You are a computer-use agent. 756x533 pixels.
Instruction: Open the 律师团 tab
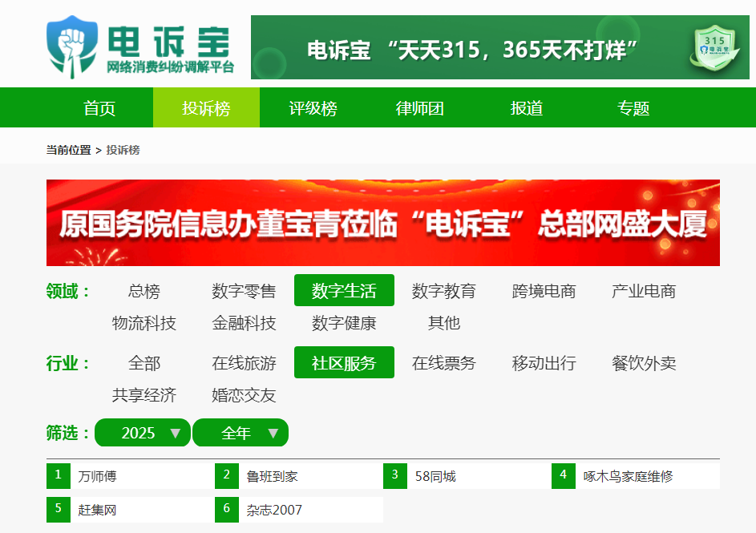point(420,108)
